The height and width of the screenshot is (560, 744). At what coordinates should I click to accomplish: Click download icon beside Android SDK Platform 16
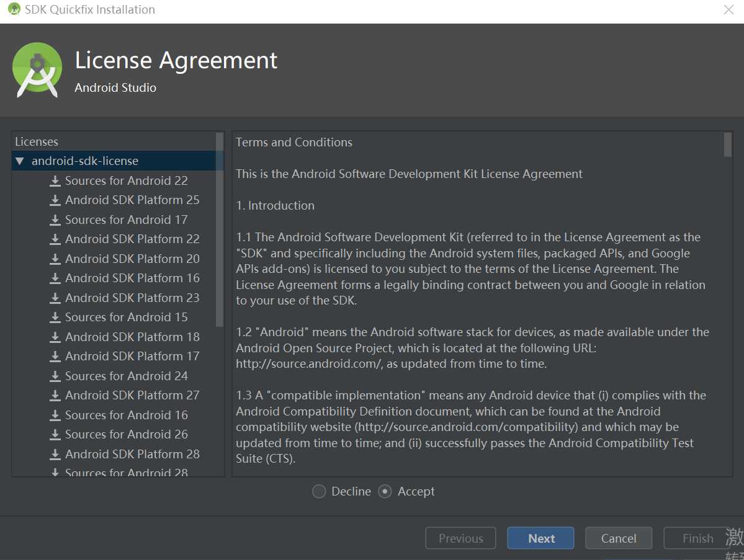pyautogui.click(x=55, y=278)
